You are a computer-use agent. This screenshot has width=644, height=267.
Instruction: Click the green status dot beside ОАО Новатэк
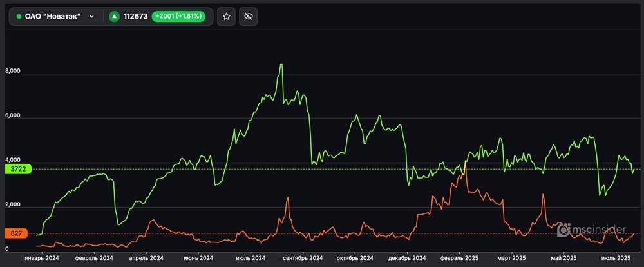click(x=19, y=17)
